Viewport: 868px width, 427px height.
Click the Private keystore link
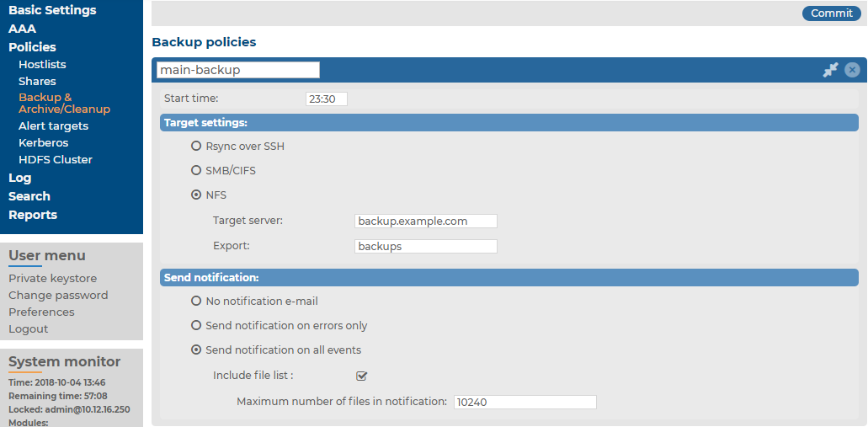coord(52,278)
